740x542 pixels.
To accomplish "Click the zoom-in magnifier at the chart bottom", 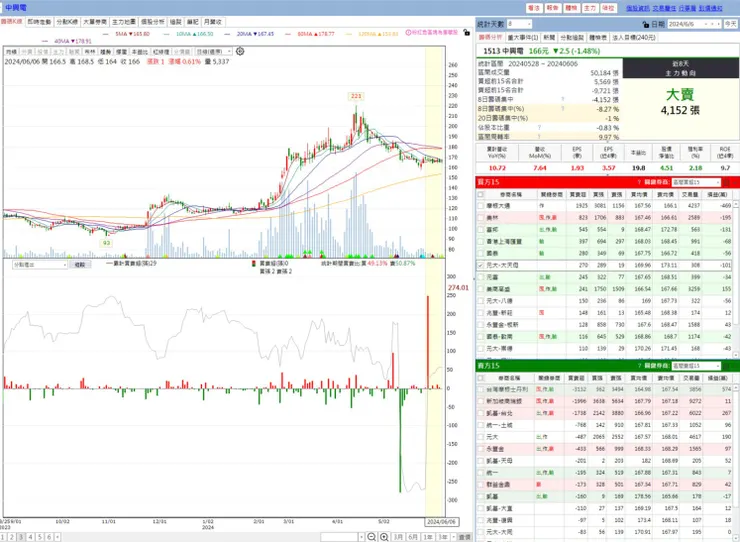I will point(384,537).
